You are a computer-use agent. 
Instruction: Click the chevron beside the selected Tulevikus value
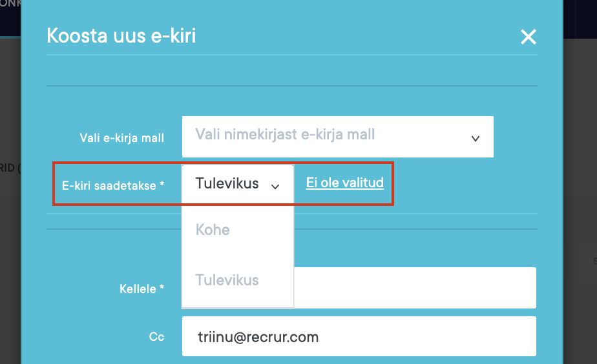click(275, 186)
